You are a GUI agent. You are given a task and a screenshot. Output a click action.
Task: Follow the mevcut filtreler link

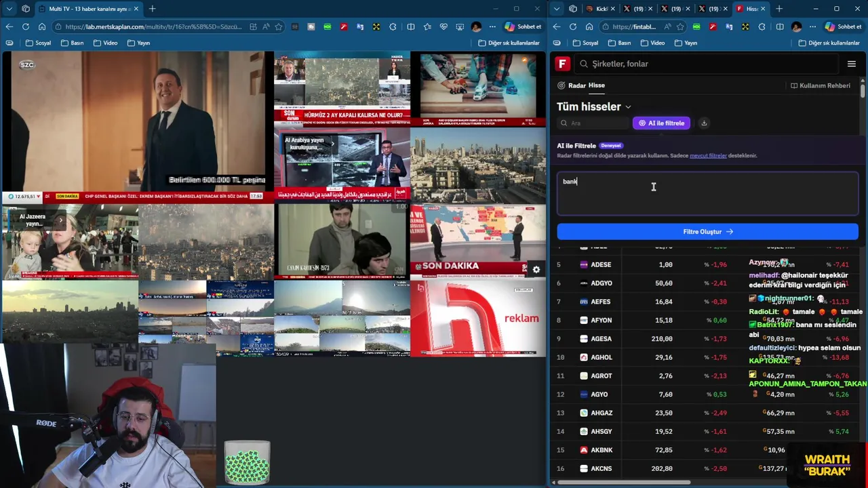coord(708,155)
